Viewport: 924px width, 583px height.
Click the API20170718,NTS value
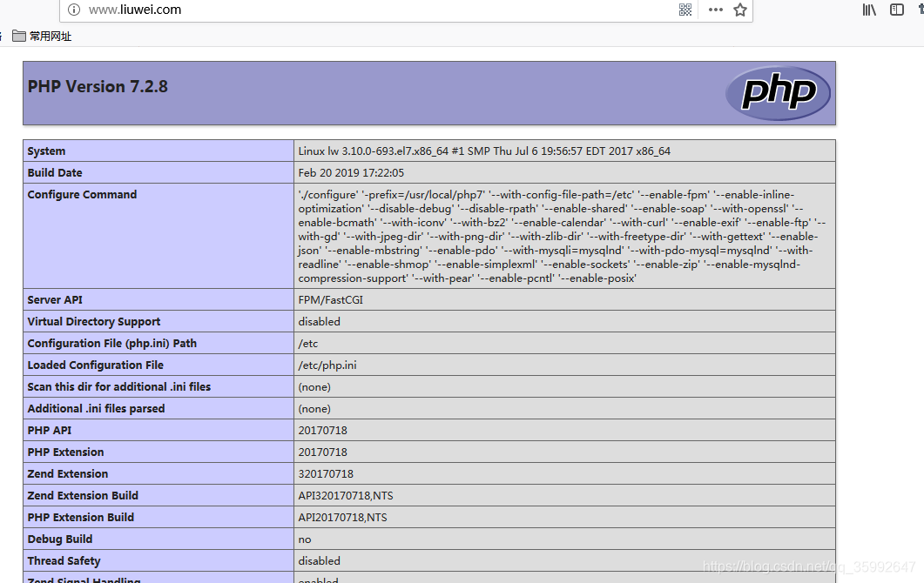click(x=343, y=518)
